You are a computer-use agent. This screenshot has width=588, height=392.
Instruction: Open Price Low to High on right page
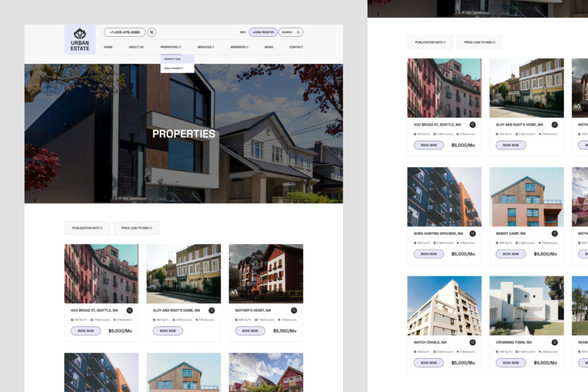pos(479,42)
